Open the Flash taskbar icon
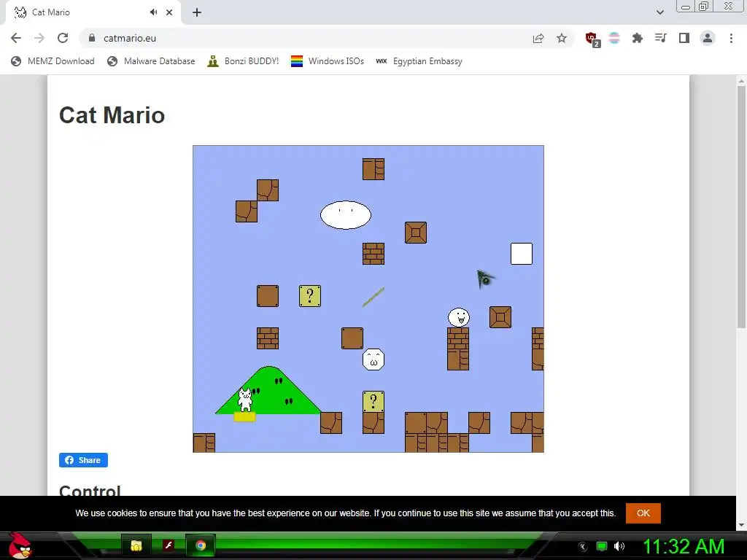The height and width of the screenshot is (560, 747). click(169, 545)
